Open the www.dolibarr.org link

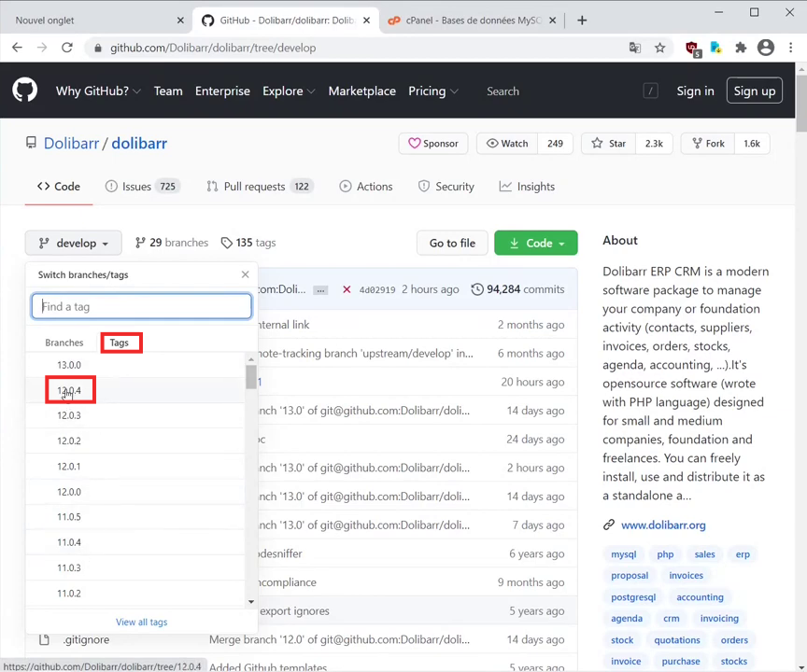663,525
